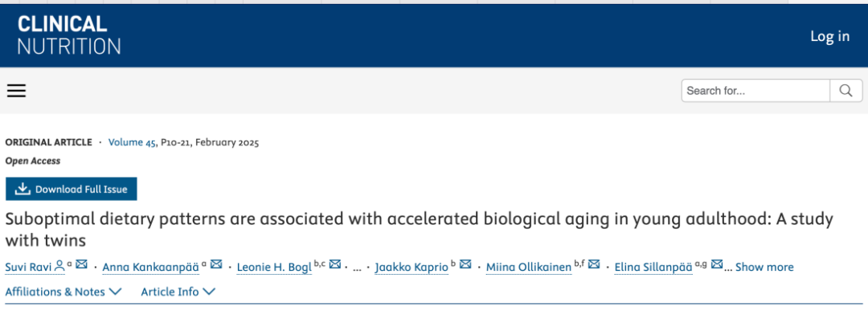Open author Elina Sillanpää's name link

[653, 268]
